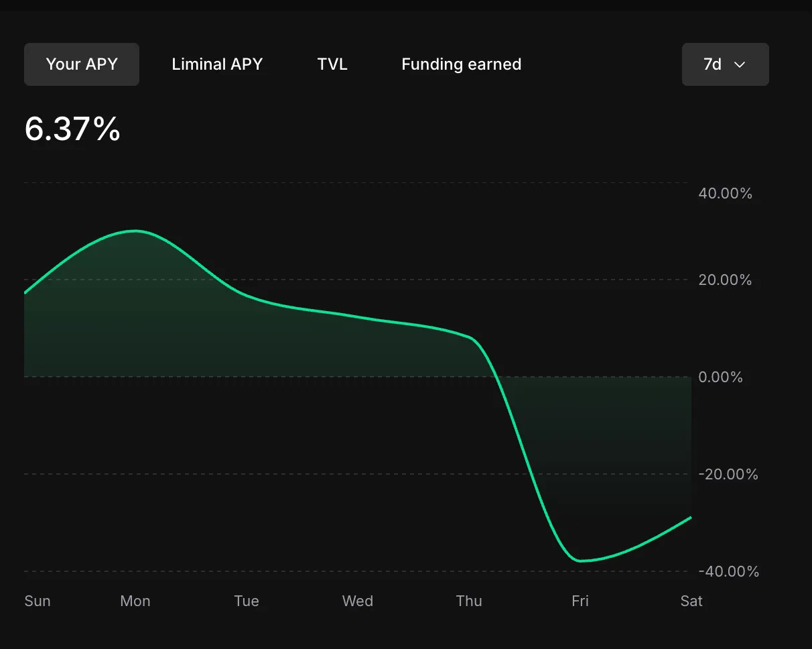The image size is (812, 649).
Task: Click the Thu label on x-axis
Action: point(469,601)
